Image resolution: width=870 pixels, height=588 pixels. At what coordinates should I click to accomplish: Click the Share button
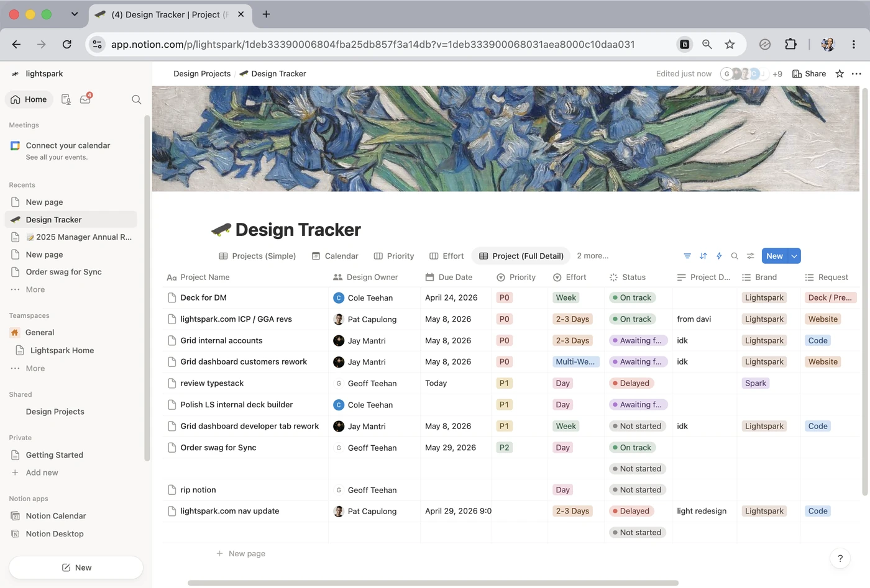pyautogui.click(x=809, y=73)
